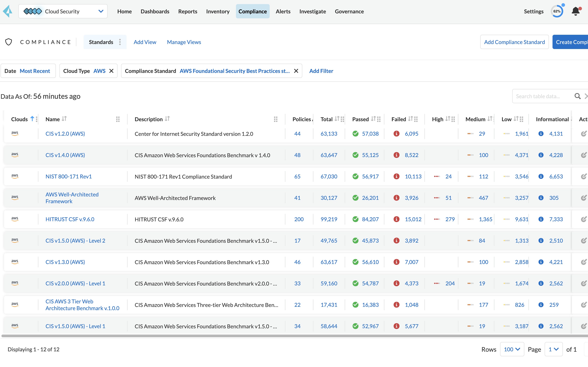
Task: Expand the Cloud Security tenant dropdown
Action: point(101,11)
